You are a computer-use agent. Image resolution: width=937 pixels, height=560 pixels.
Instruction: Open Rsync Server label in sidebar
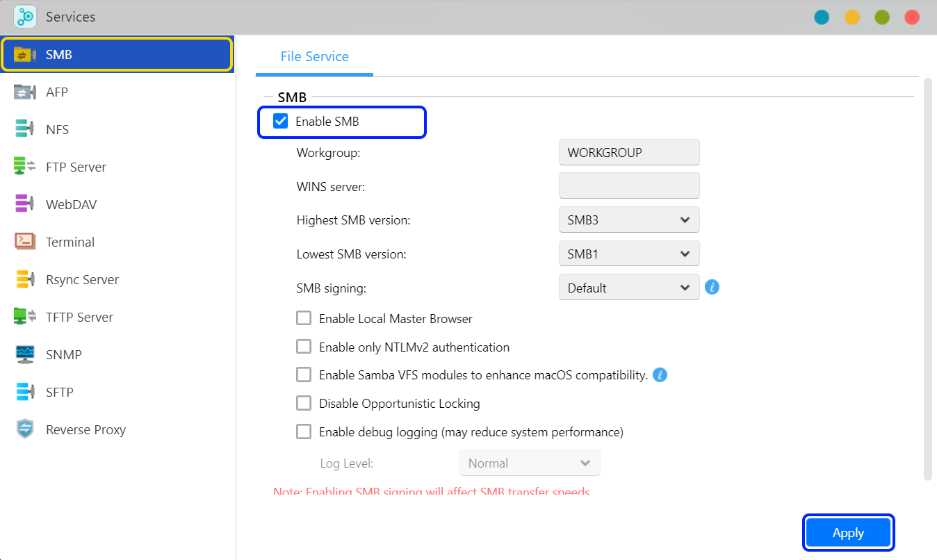click(x=83, y=280)
